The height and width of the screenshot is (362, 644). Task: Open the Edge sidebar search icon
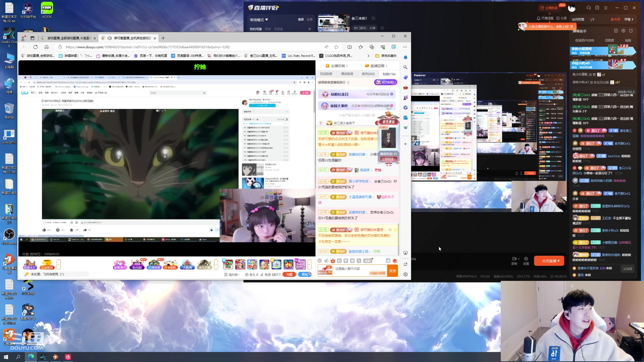click(x=405, y=67)
